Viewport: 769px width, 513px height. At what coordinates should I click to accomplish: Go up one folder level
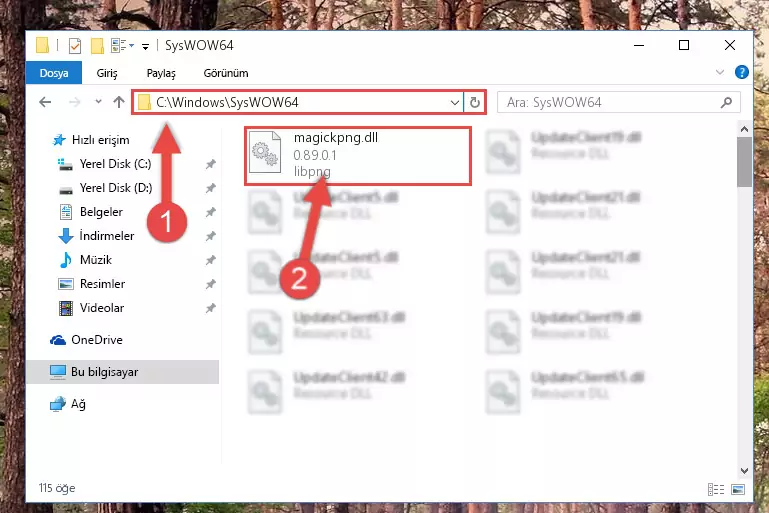(119, 102)
